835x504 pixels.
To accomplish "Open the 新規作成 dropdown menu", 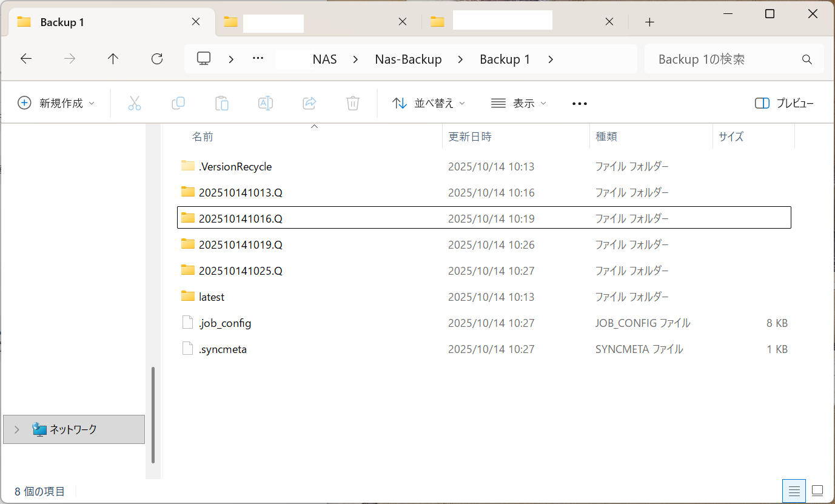I will [x=56, y=103].
